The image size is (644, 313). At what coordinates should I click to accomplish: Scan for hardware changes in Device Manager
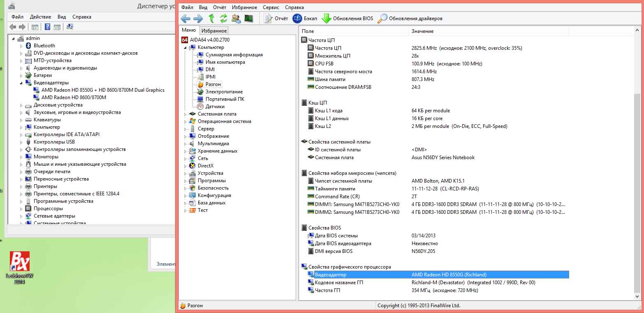click(x=70, y=27)
